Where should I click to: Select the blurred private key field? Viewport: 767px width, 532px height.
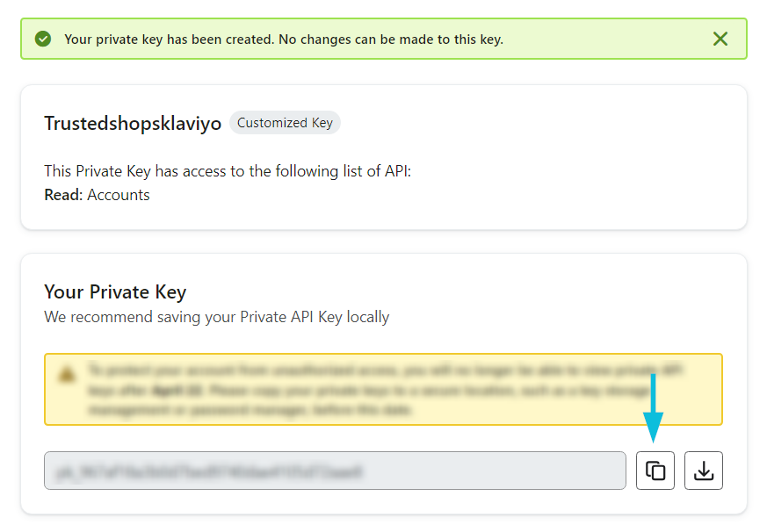[x=335, y=471]
